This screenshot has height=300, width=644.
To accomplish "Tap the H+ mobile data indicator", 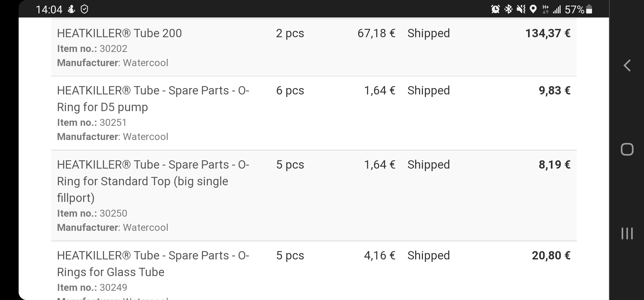I will click(x=546, y=9).
